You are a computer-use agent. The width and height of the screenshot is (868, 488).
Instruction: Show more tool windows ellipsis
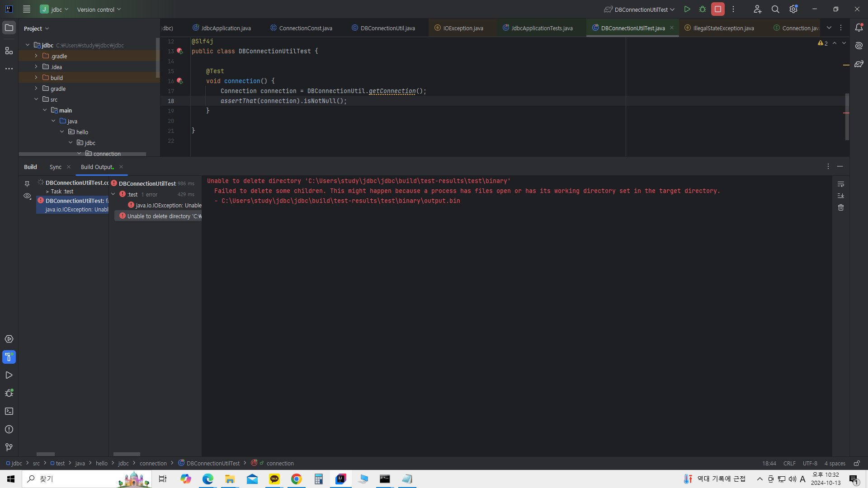point(9,69)
